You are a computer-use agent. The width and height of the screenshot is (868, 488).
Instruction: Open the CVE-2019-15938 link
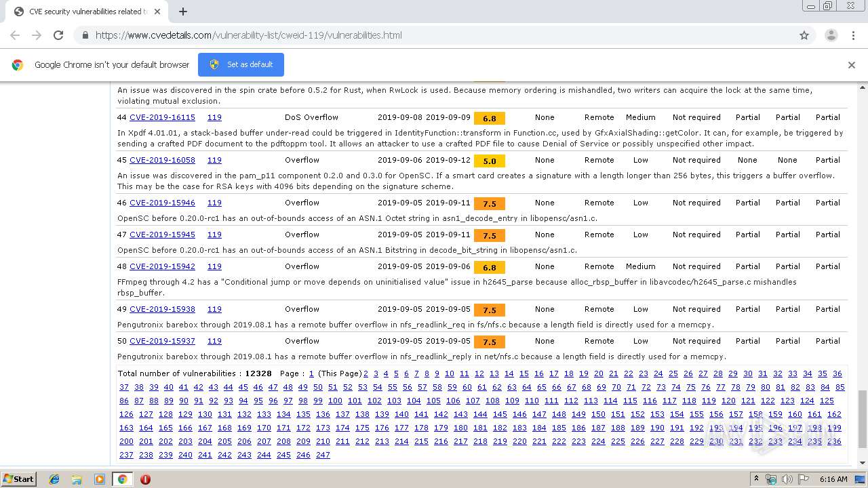pos(162,309)
